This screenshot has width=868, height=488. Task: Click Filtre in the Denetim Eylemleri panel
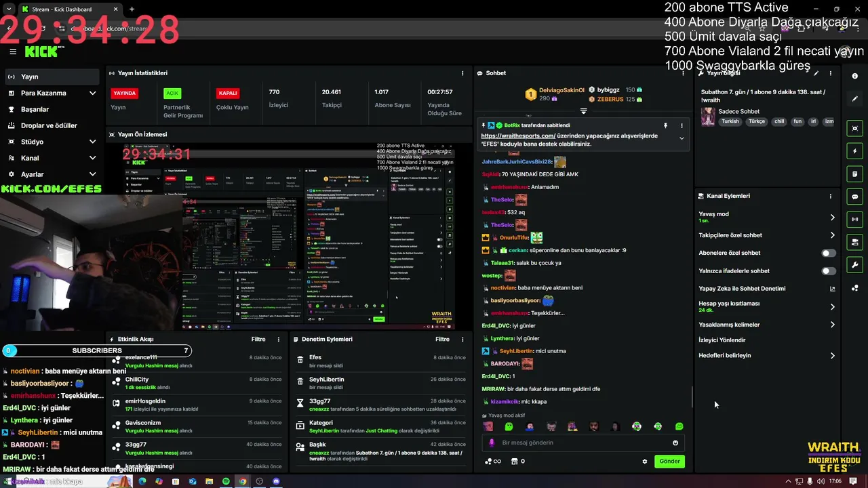(442, 339)
